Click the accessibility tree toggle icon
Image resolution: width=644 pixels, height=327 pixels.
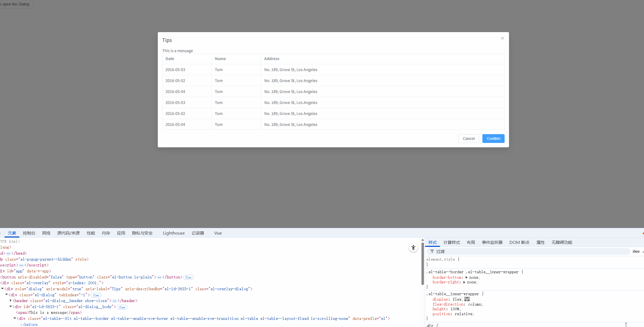(x=413, y=248)
